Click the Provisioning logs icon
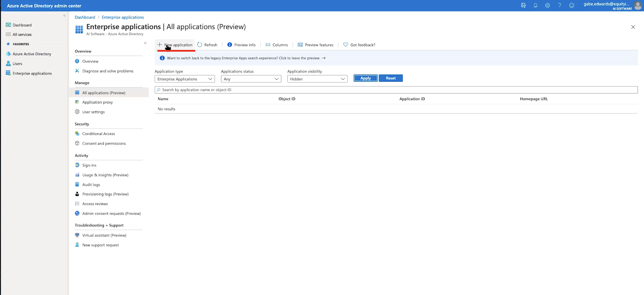Viewport: 644px width, 295px height. pyautogui.click(x=77, y=194)
